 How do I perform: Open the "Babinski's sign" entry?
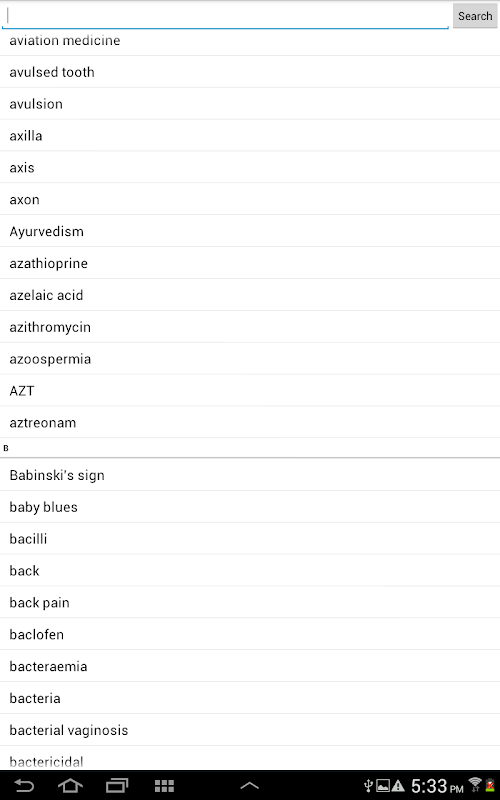(250, 475)
